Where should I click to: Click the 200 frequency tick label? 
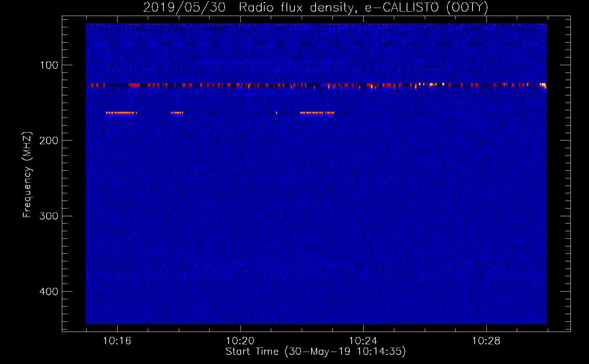49,141
